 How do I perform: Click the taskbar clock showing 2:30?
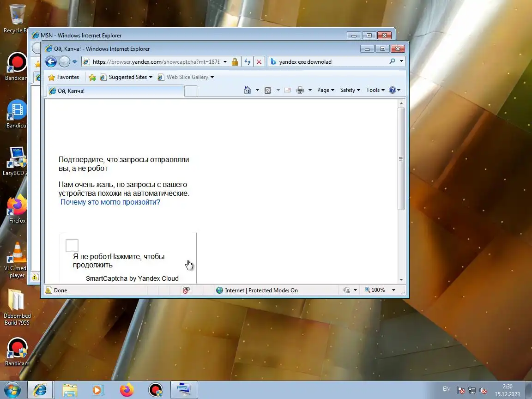click(507, 390)
